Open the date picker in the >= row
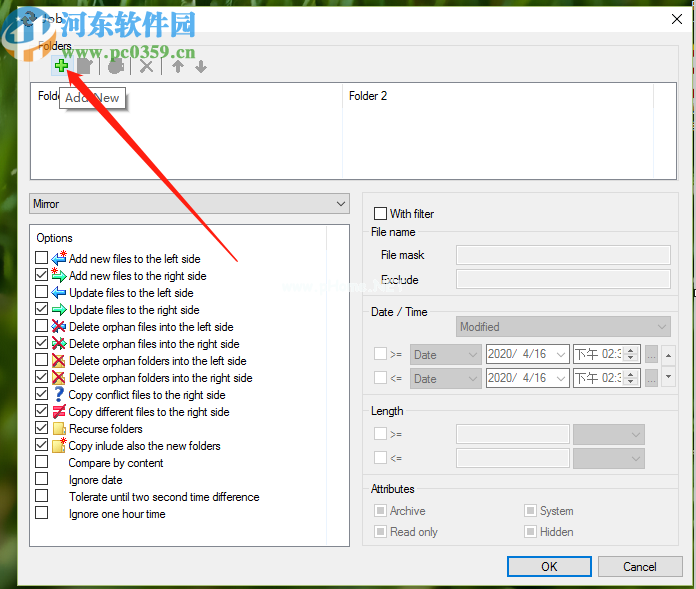This screenshot has height=589, width=696. pyautogui.click(x=561, y=354)
